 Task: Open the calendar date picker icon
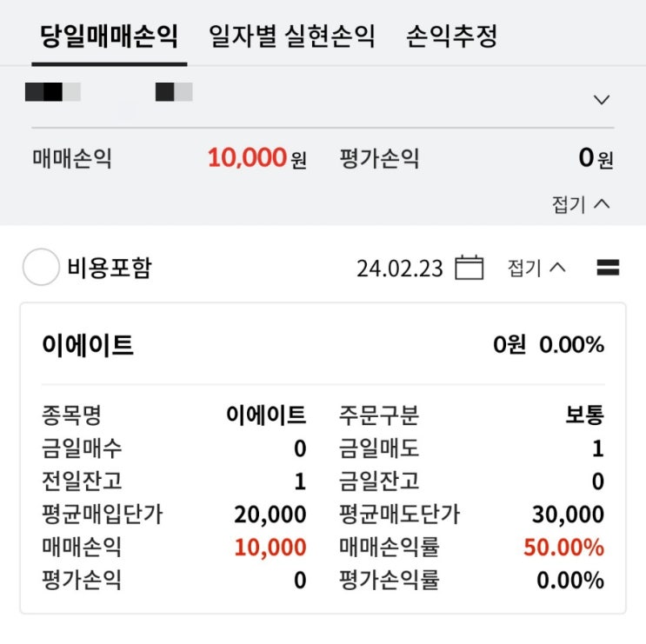[x=470, y=268]
